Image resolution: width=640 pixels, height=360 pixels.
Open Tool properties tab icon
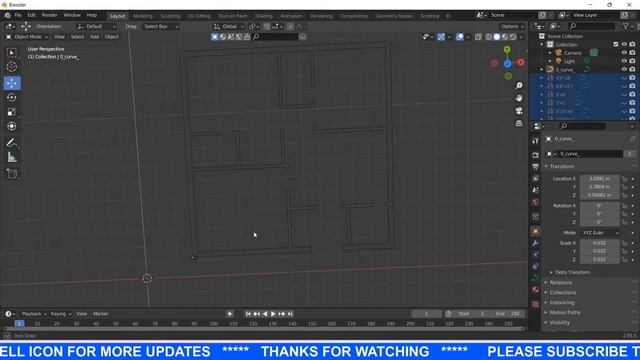[536, 141]
